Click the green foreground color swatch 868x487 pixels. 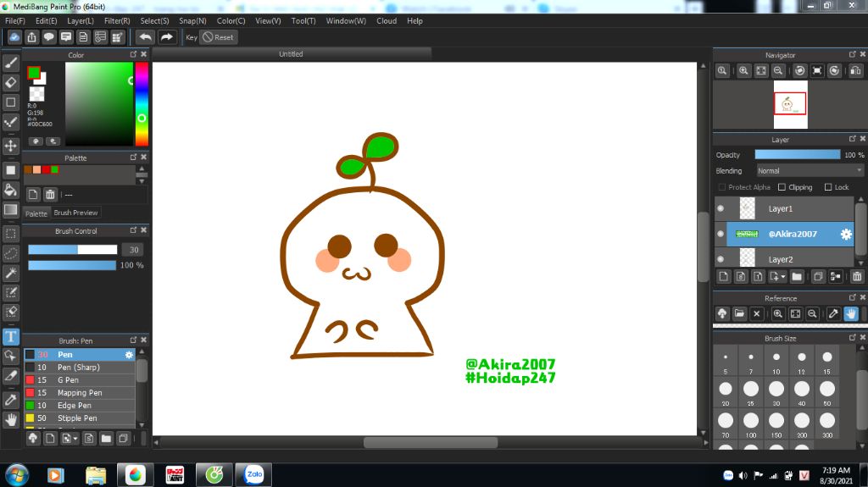(x=34, y=73)
